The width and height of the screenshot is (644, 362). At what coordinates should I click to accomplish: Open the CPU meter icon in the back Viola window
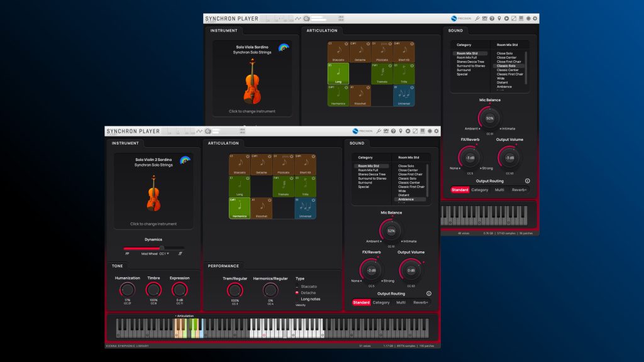tap(485, 18)
